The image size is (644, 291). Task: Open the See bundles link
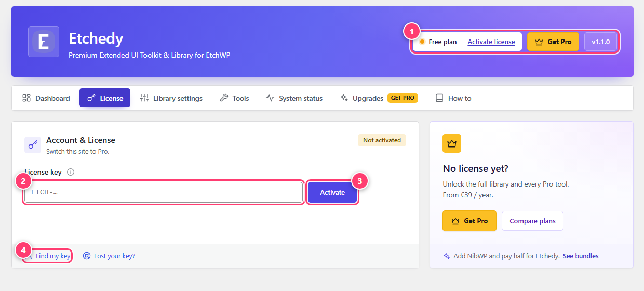(x=581, y=256)
